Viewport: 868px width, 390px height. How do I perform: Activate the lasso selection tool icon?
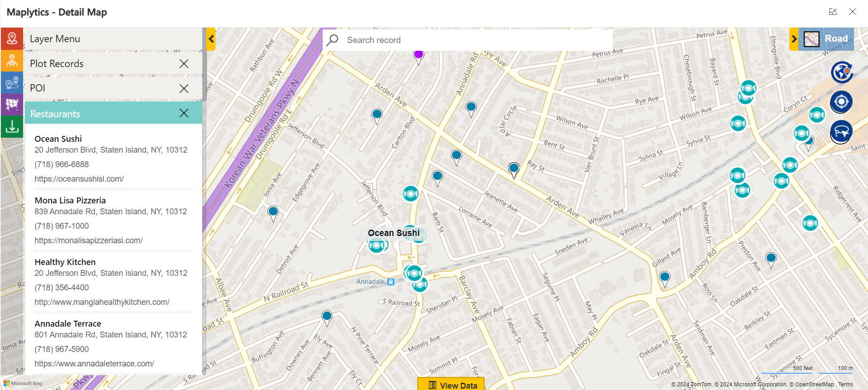(841, 132)
